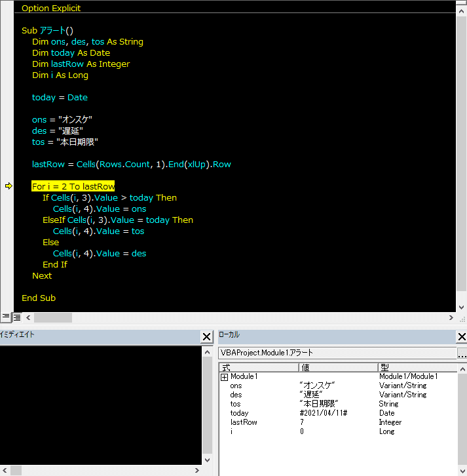Click the VBAProject.Module1 procedure context field
The image size is (467, 476).
click(337, 353)
